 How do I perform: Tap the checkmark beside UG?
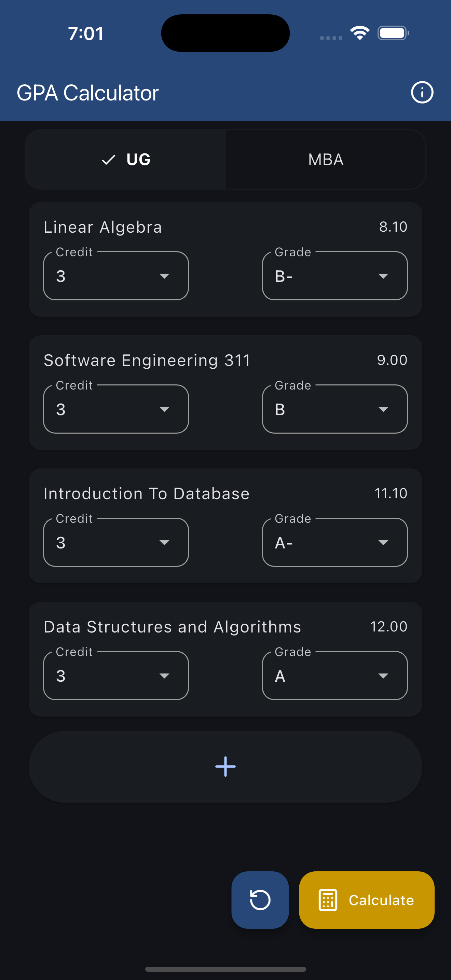pos(109,159)
